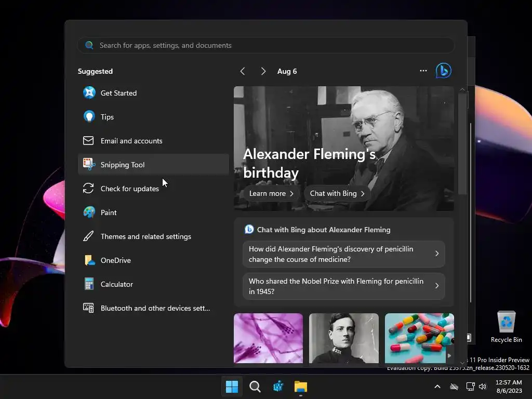Click the Bing logo beside Chat with Bing heading

(249, 229)
